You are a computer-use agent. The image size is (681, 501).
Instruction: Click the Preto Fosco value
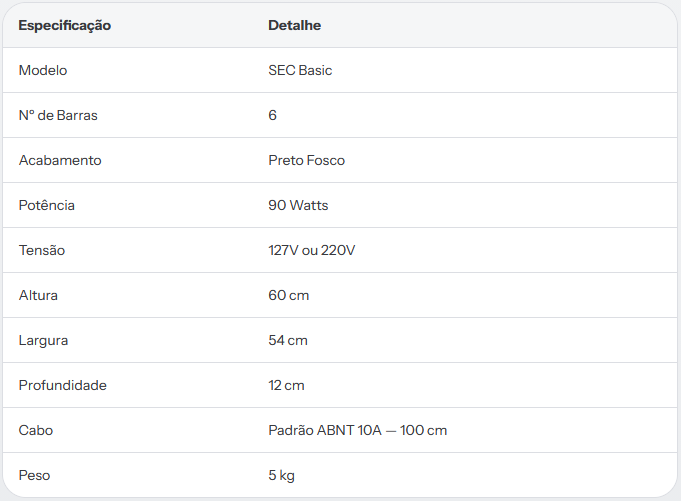[307, 160]
